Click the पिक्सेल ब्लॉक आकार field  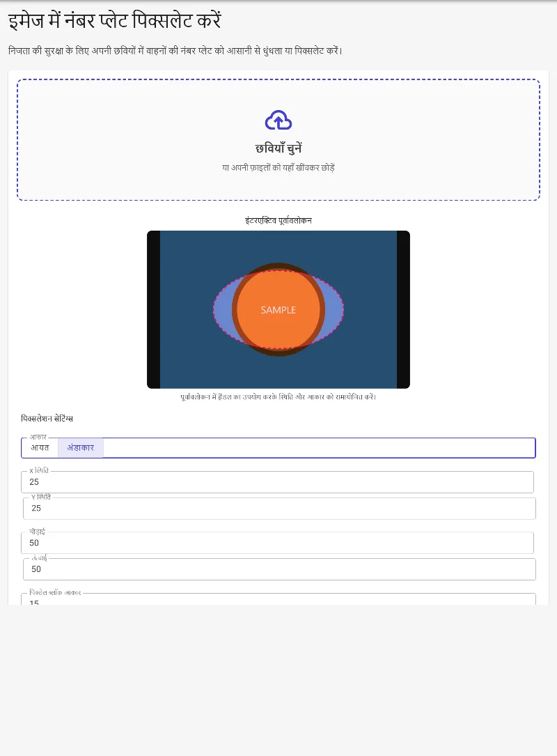point(278,599)
